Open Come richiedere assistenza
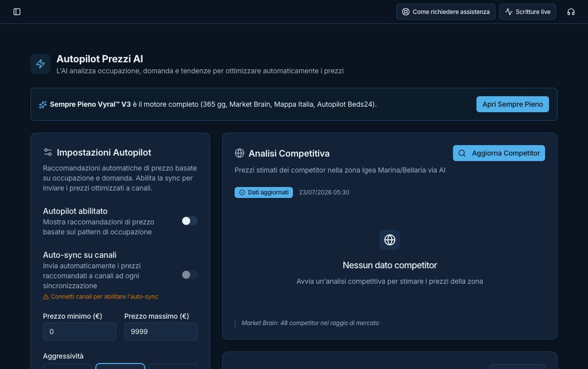The image size is (588, 369). click(x=446, y=11)
